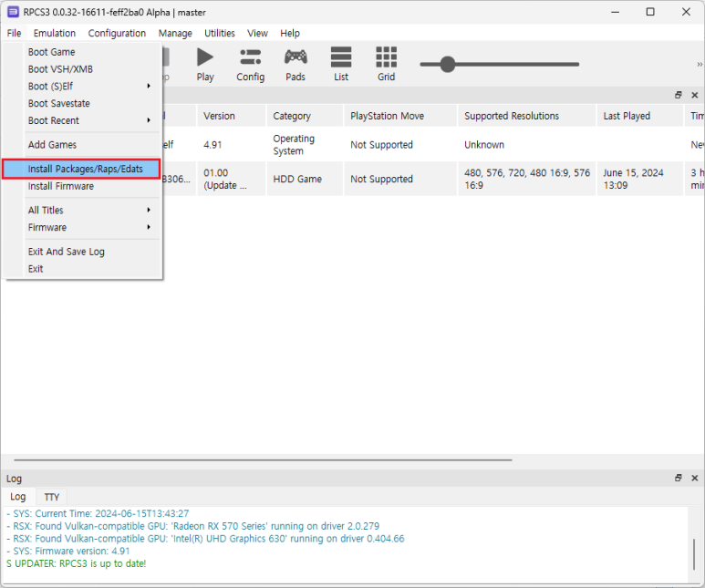Float the game list panel
The width and height of the screenshot is (705, 588).
click(678, 95)
